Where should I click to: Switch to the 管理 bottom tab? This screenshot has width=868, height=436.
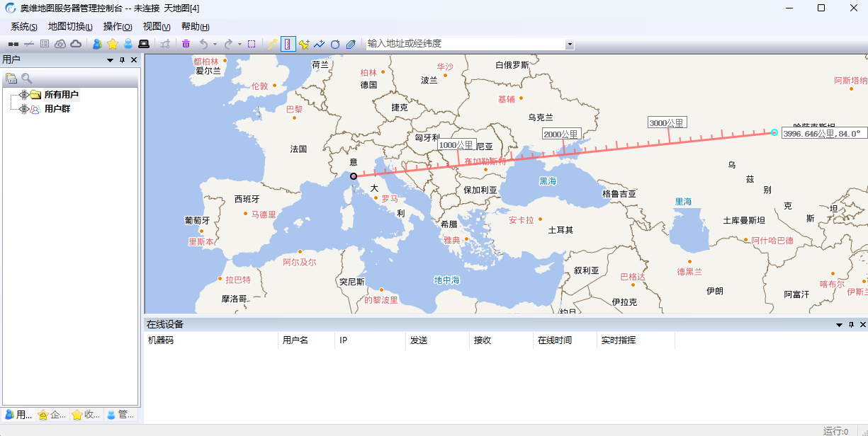pos(119,415)
